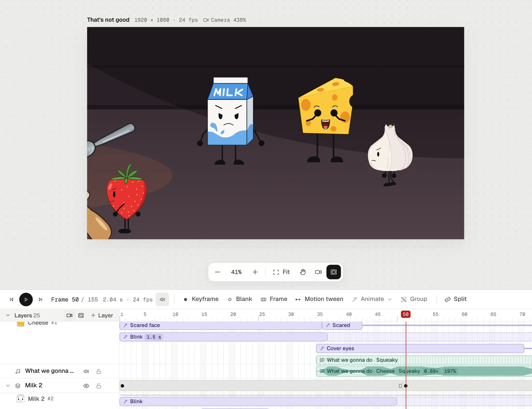Viewport: 532px width, 409px height.
Task: Select the Scared face clip
Action: [x=221, y=325]
